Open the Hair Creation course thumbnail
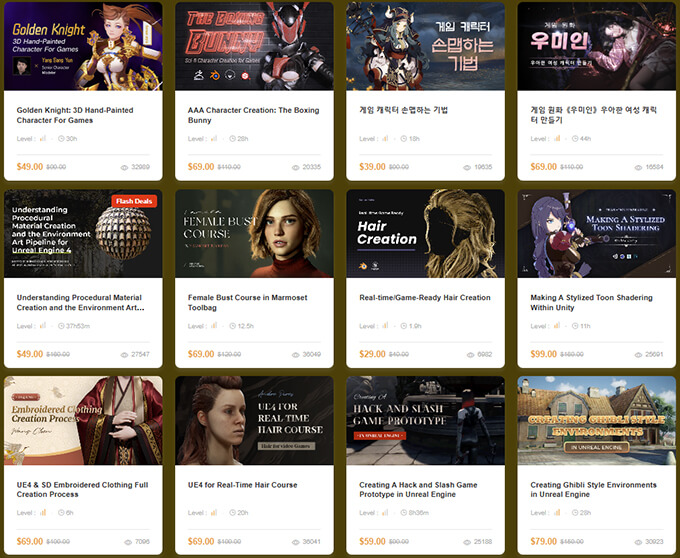The image size is (680, 558). pyautogui.click(x=425, y=233)
